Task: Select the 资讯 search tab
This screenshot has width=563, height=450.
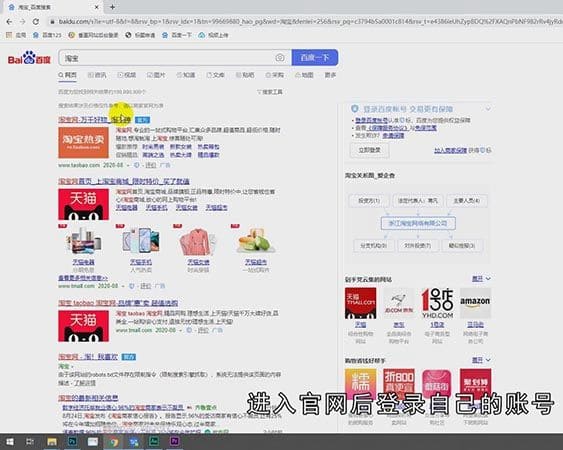Action: (x=97, y=75)
